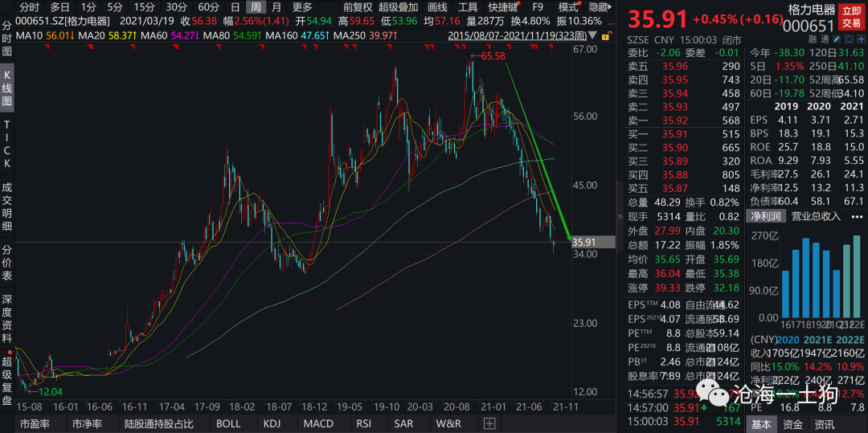Select the 市盈率 indicator tab
This screenshot has width=868, height=433.
click(x=33, y=424)
